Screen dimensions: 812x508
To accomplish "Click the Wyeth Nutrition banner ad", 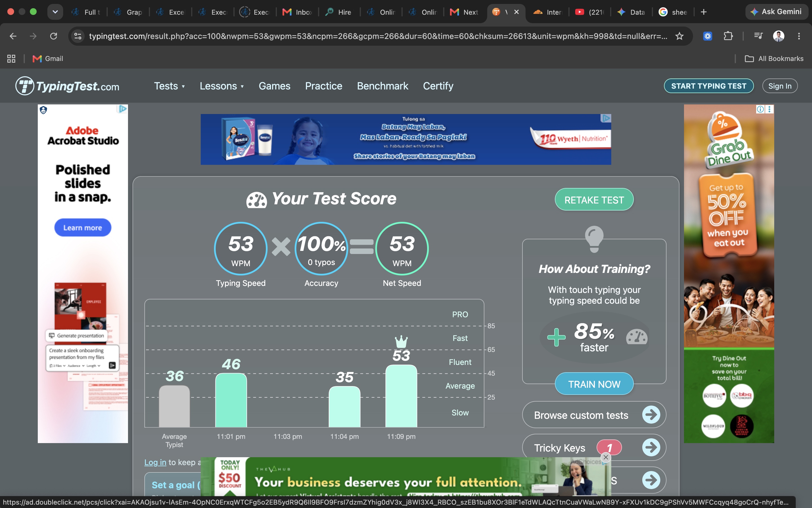I will (x=406, y=139).
